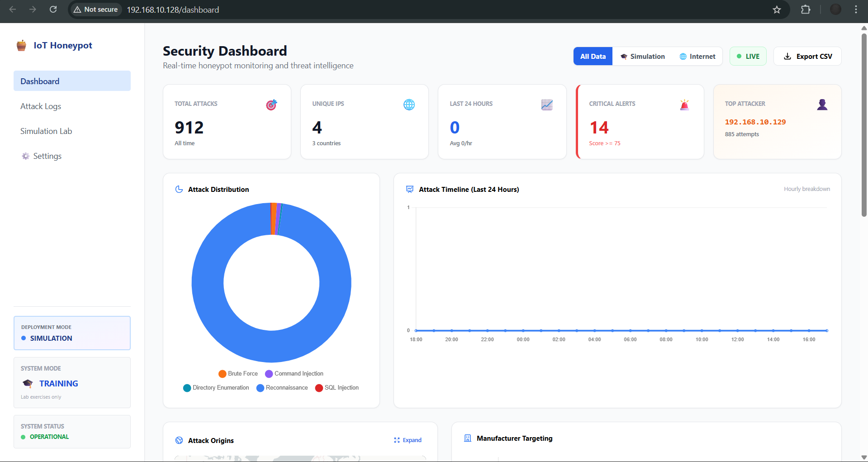Switch to the Simulation data filter

pos(642,56)
